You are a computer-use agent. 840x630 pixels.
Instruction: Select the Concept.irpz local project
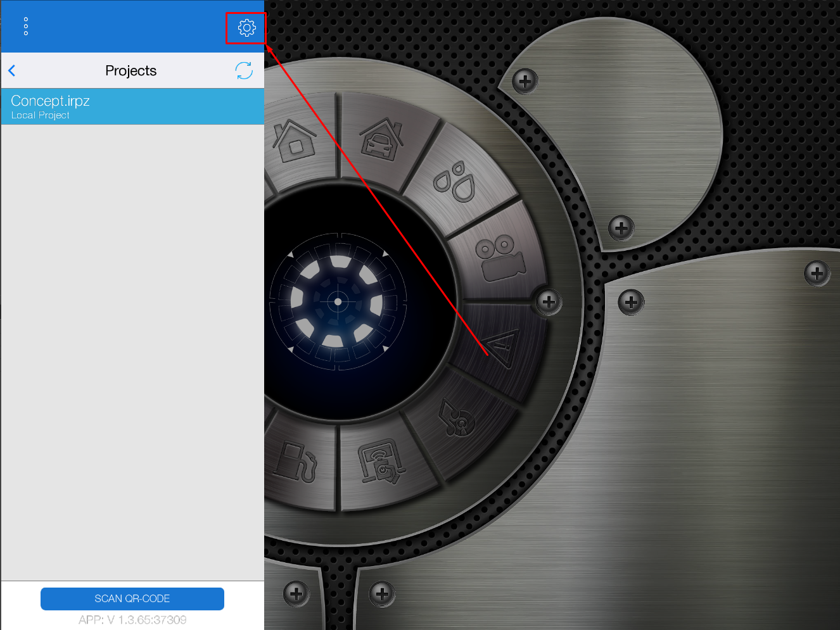tap(132, 106)
